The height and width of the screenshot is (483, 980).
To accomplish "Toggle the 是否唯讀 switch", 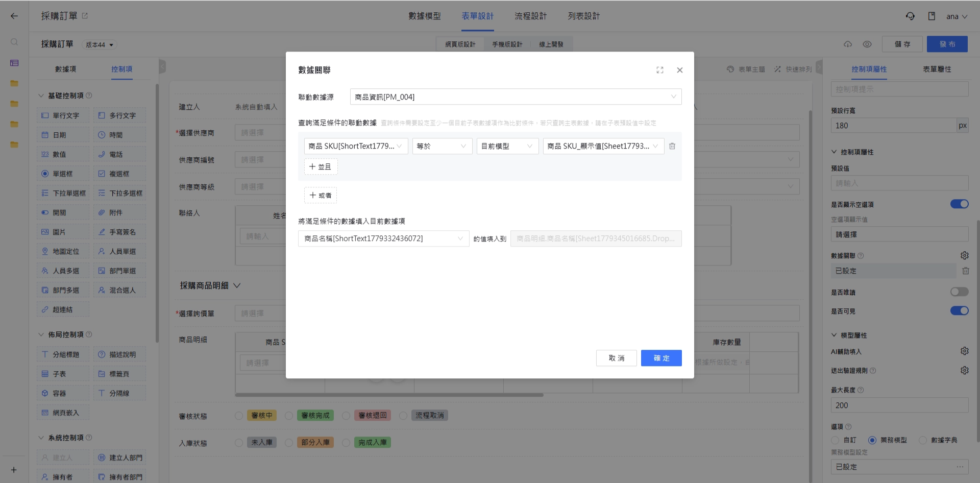I will (x=959, y=292).
